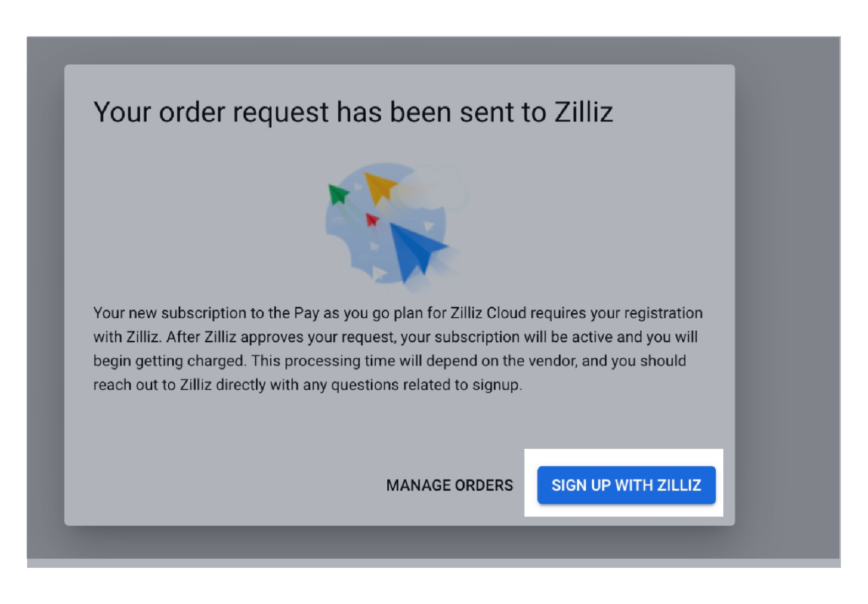Select MANAGE ORDERS
The width and height of the screenshot is (868, 604).
click(450, 485)
